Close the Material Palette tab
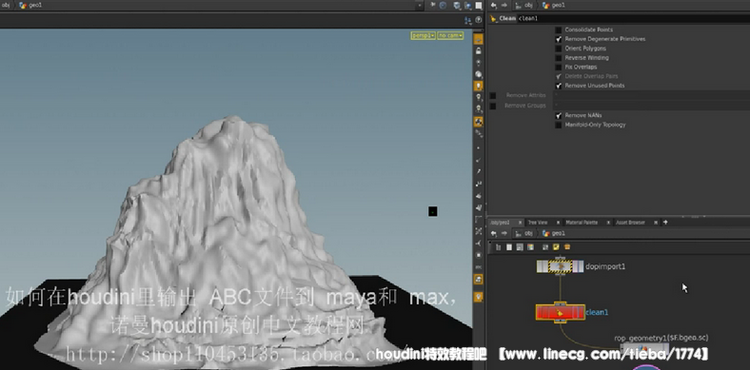 click(608, 222)
